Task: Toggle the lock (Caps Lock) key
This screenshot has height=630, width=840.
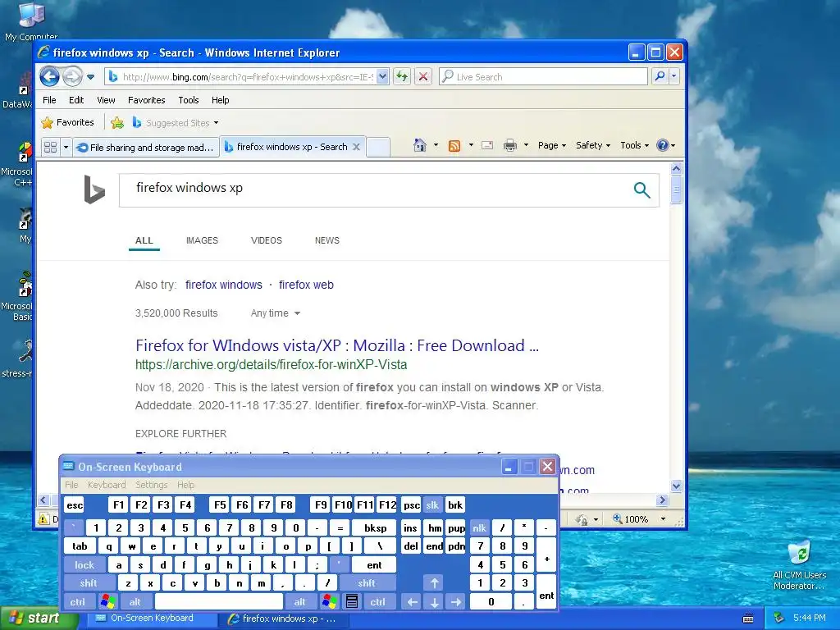Action: (84, 564)
